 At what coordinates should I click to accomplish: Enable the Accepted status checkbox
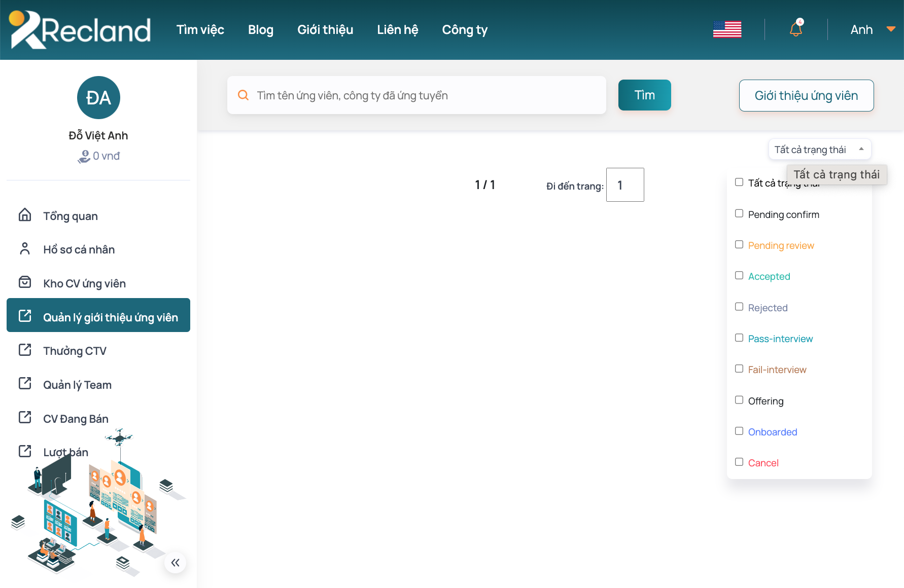click(x=739, y=275)
